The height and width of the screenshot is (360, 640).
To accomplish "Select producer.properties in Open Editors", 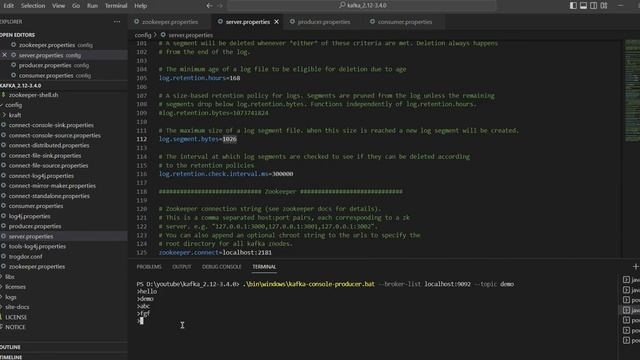I will click(x=64, y=65).
